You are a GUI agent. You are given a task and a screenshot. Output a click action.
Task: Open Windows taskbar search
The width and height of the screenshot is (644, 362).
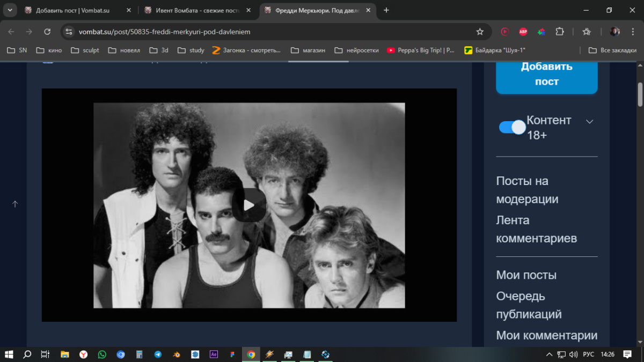click(x=27, y=354)
